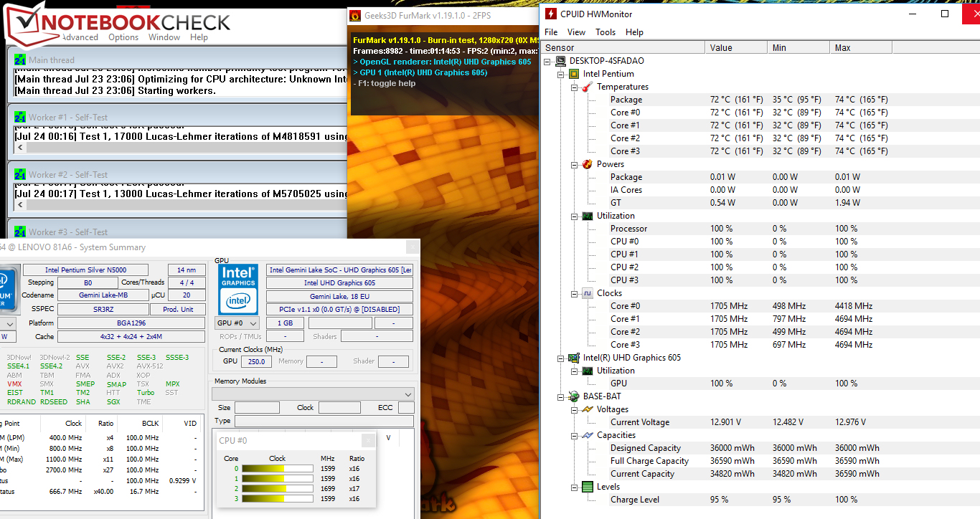Collapse the Levels section
980x519 pixels.
[x=575, y=487]
